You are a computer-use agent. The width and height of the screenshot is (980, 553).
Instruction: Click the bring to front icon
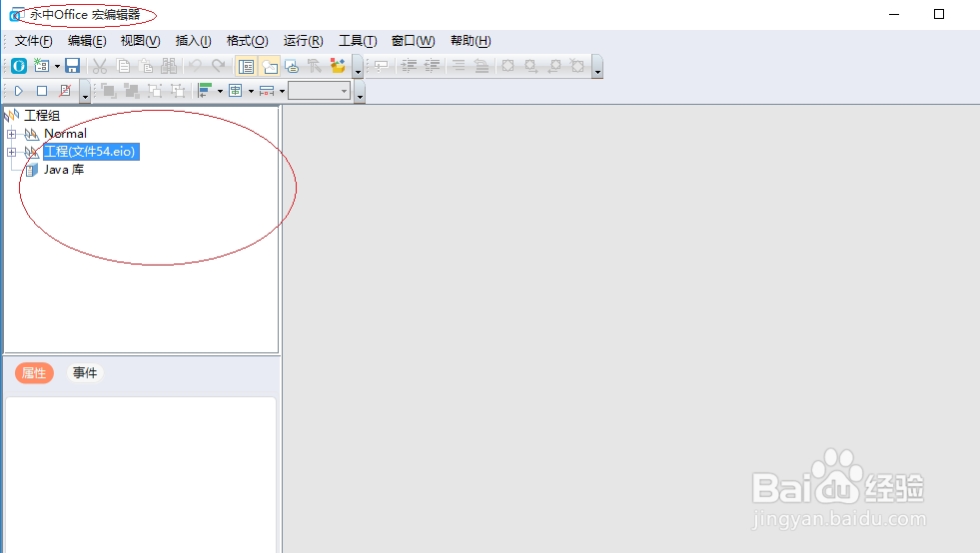click(109, 91)
